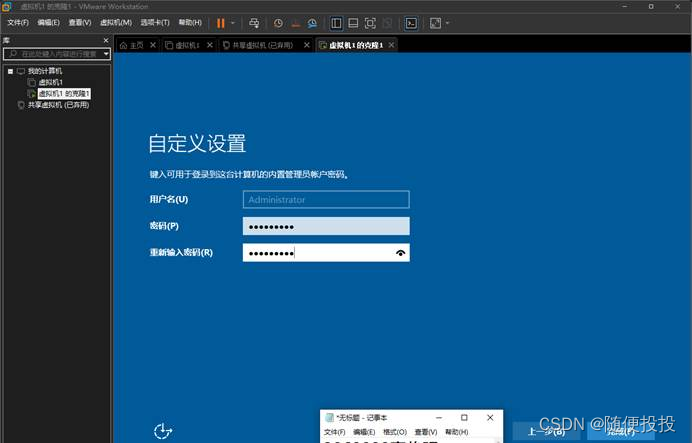
Task: Open Notepad's 格式(O) menu
Action: pos(395,432)
